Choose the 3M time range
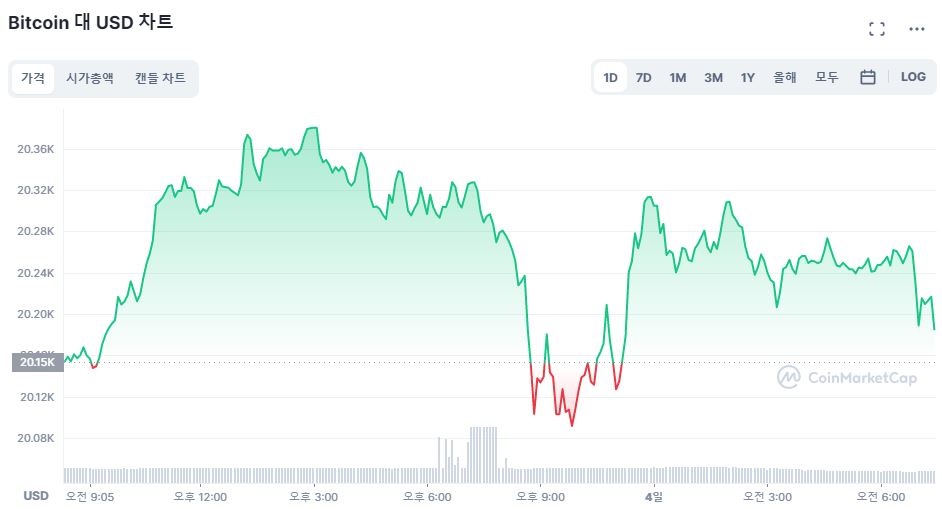Viewport: 942px width, 509px height. (x=713, y=77)
